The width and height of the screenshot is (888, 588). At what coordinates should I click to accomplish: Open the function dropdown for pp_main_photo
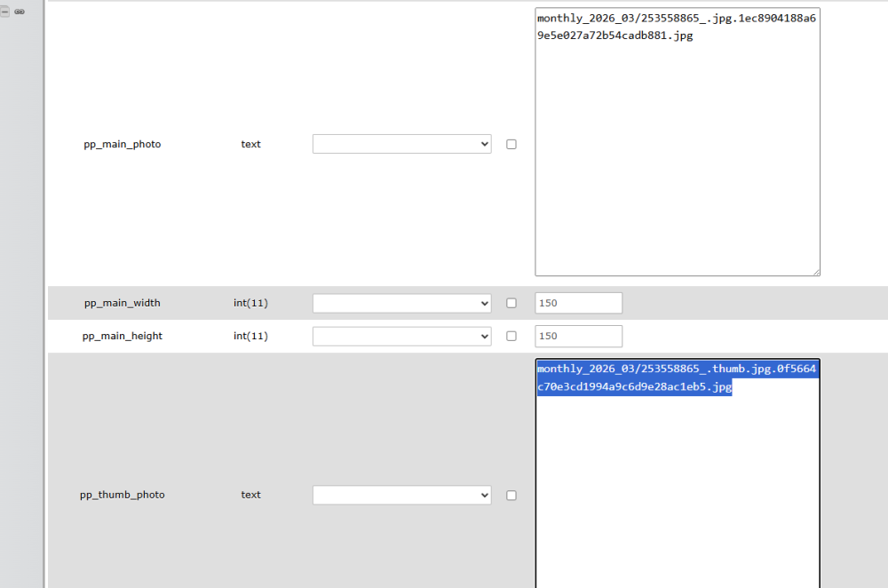tap(401, 144)
